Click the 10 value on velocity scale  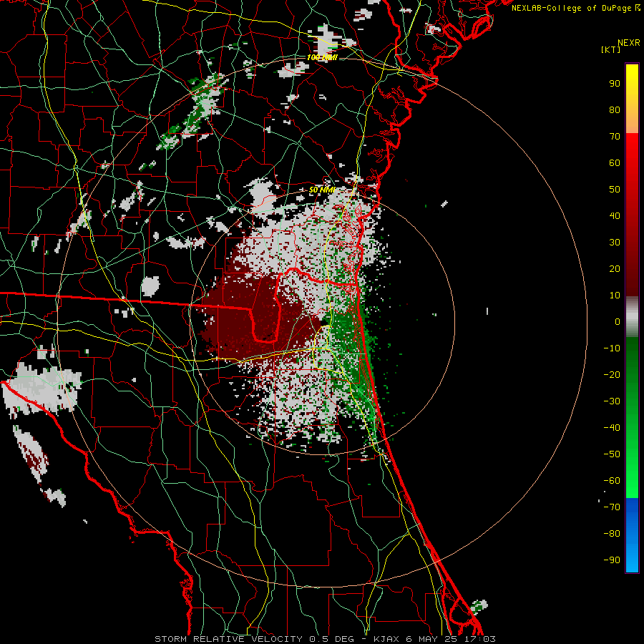point(615,296)
